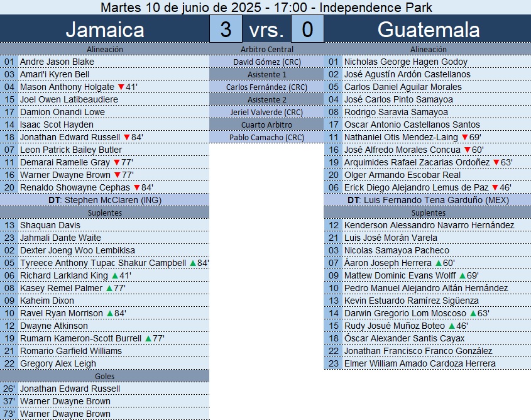The image size is (531, 420).
Task: Select the Jamaica team name header
Action: coord(105,30)
